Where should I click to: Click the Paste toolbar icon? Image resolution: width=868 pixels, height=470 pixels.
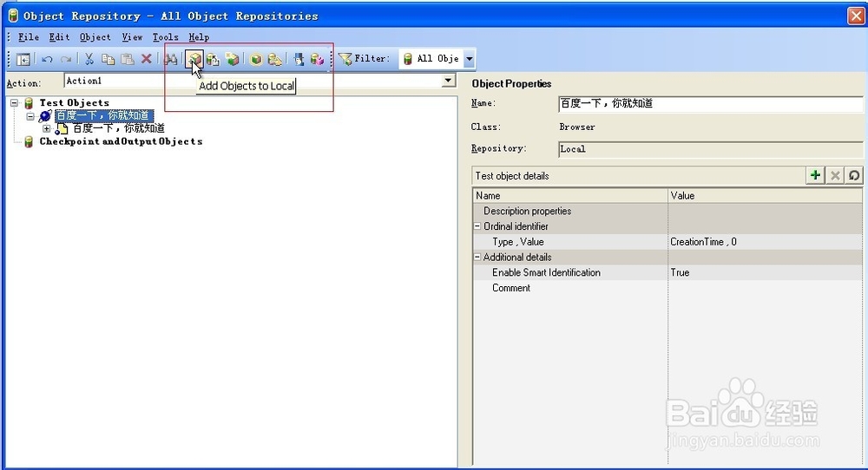(x=128, y=59)
